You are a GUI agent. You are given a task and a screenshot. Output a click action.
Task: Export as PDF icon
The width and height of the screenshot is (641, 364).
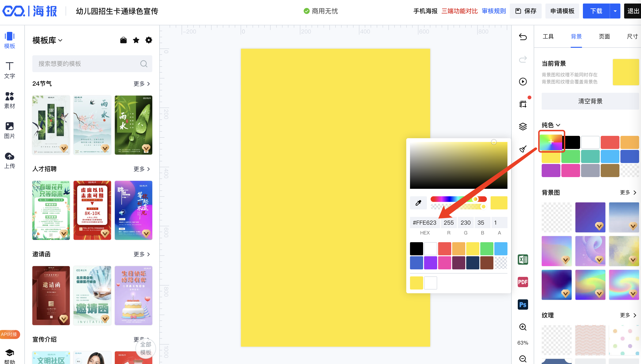tap(523, 282)
